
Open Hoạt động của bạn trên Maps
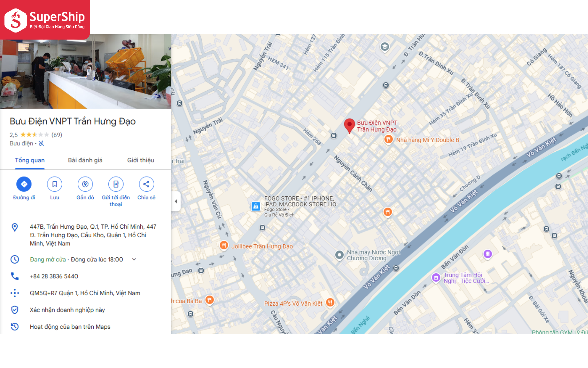coord(70,327)
